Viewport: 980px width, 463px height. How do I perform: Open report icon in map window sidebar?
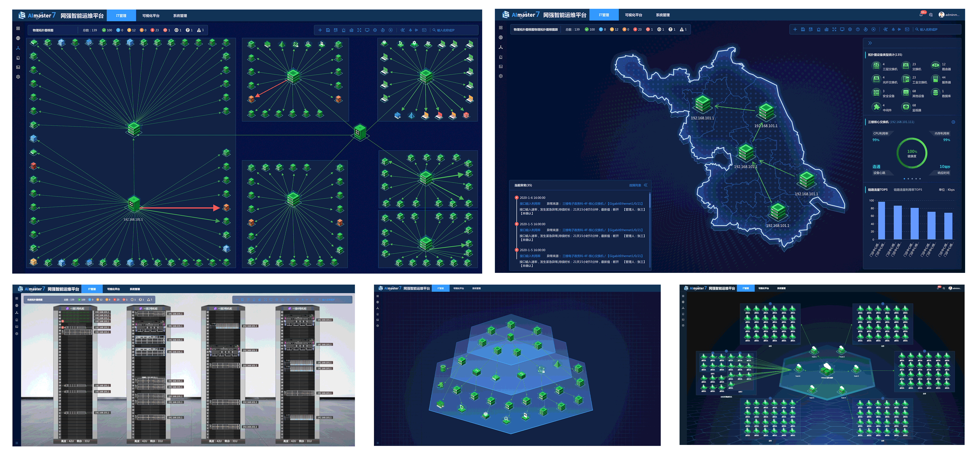pyautogui.click(x=501, y=67)
